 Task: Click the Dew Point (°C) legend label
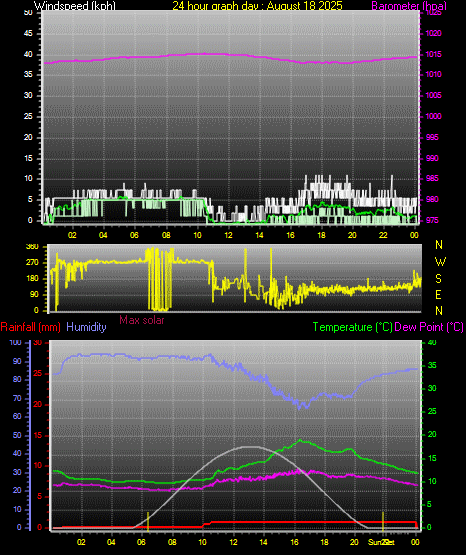[429, 327]
